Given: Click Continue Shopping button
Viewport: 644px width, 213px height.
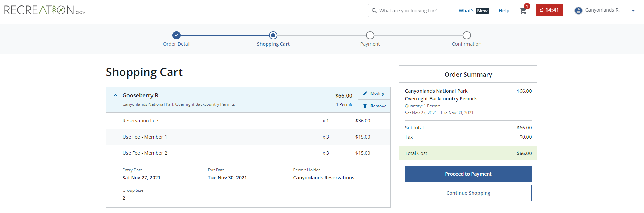Looking at the screenshot, I should tap(468, 193).
